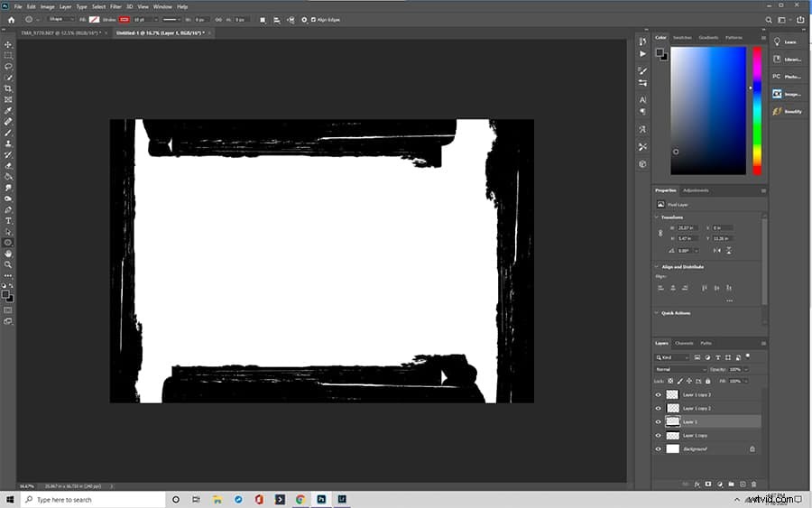Click the Type here to search box
Screen dimensions: 812x508
point(93,499)
